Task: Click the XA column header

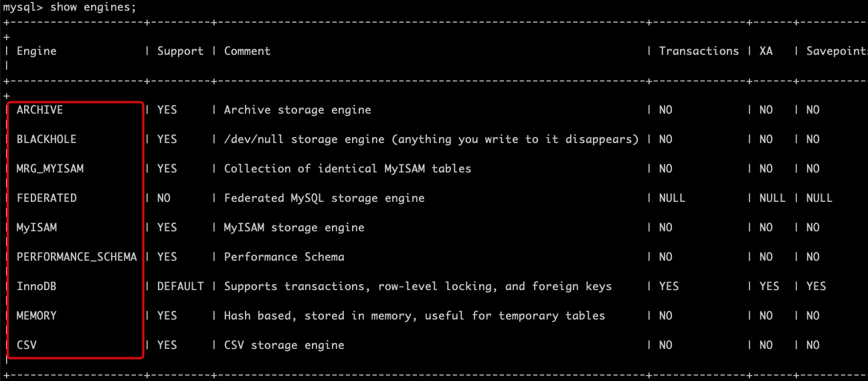Action: (766, 51)
